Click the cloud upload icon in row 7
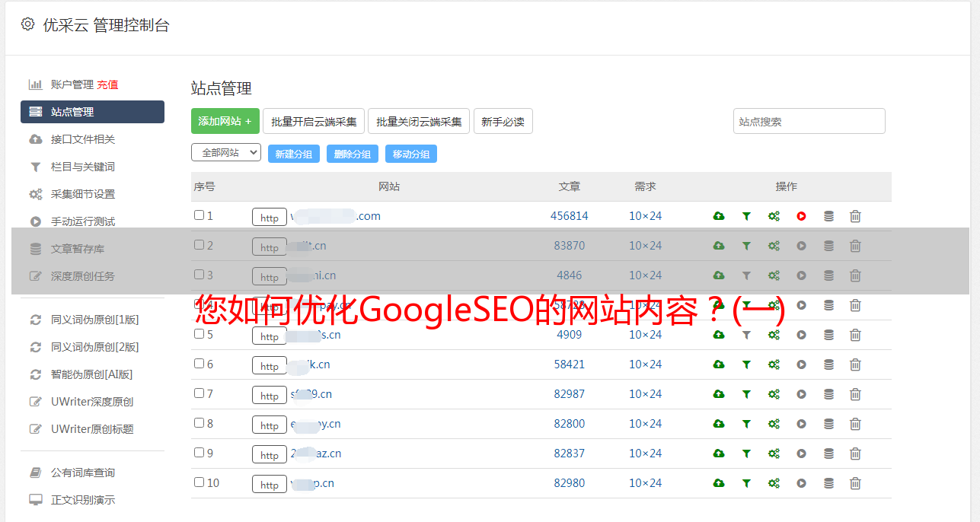The image size is (980, 522). (x=719, y=394)
